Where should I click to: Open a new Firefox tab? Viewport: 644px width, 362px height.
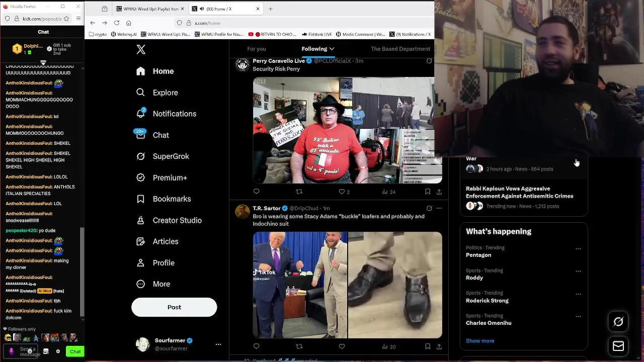(x=270, y=9)
